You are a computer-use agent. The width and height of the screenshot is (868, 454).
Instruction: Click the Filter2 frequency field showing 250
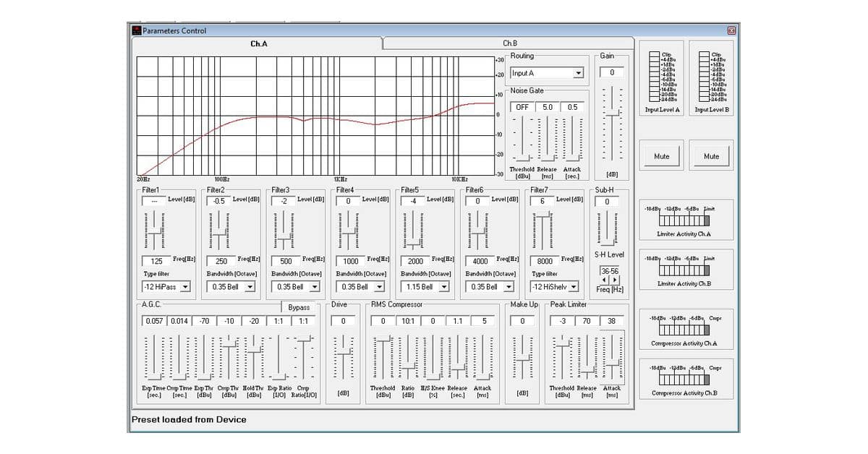[221, 261]
